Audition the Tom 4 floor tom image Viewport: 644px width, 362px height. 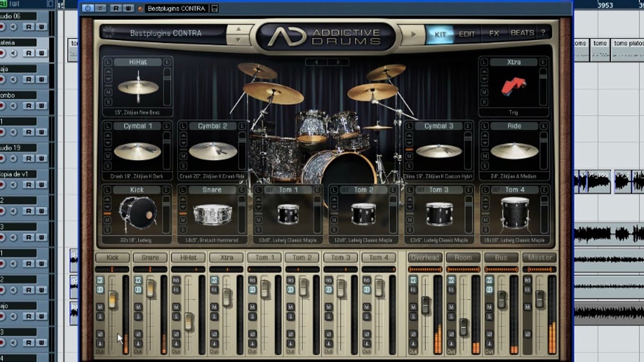pos(515,214)
